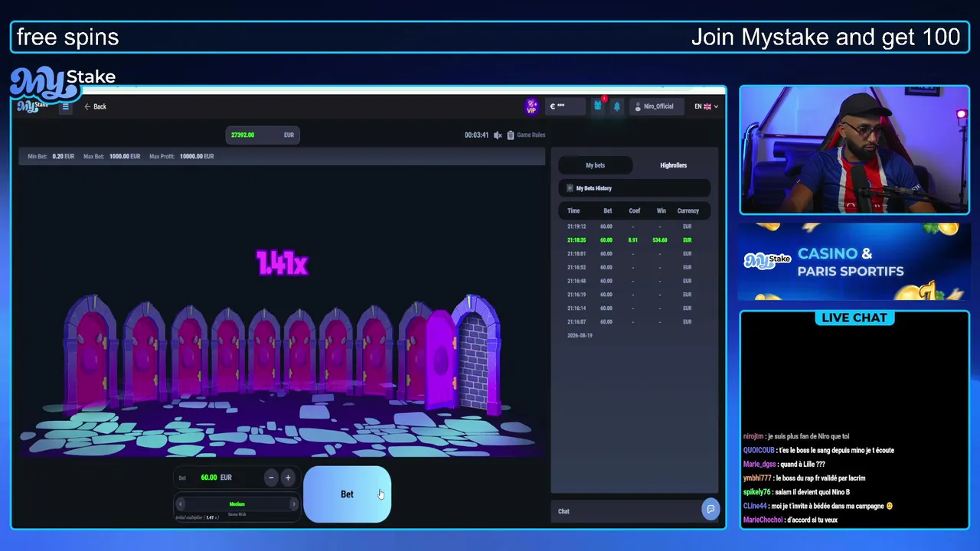The image size is (980, 551).
Task: Expand the EN language selector
Action: tap(706, 106)
